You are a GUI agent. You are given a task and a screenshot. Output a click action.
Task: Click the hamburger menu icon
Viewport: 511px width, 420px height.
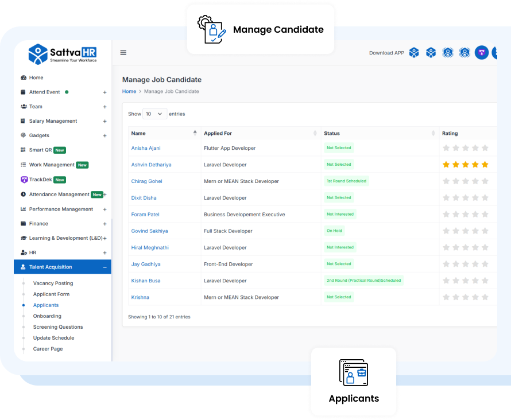[x=123, y=53]
